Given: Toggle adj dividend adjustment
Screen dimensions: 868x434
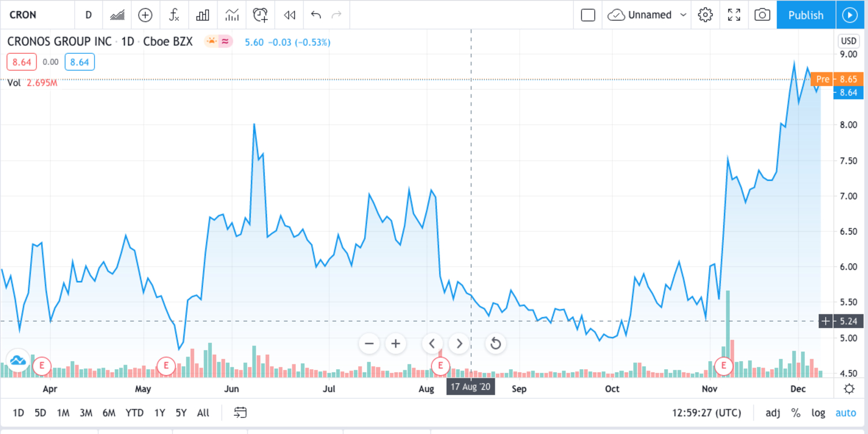Looking at the screenshot, I should coord(773,413).
